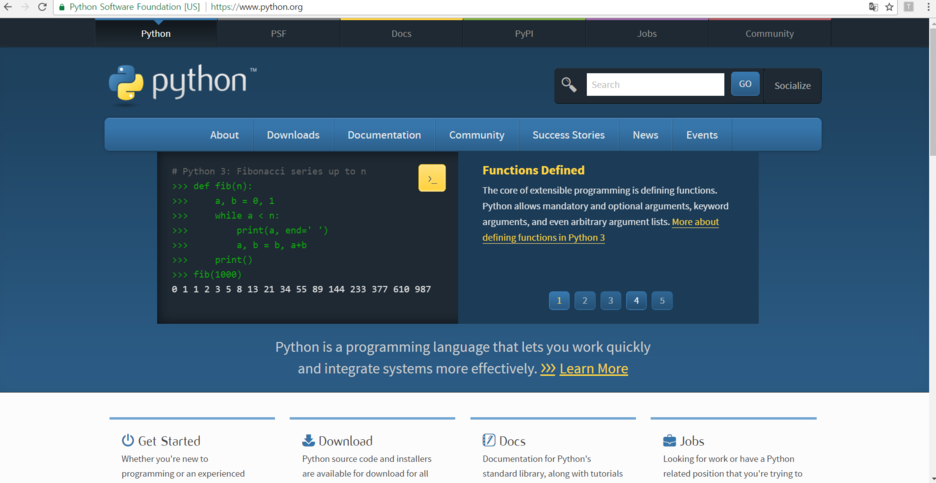Click the Search input field
Viewport: 936px width, 483px height.
coord(655,85)
